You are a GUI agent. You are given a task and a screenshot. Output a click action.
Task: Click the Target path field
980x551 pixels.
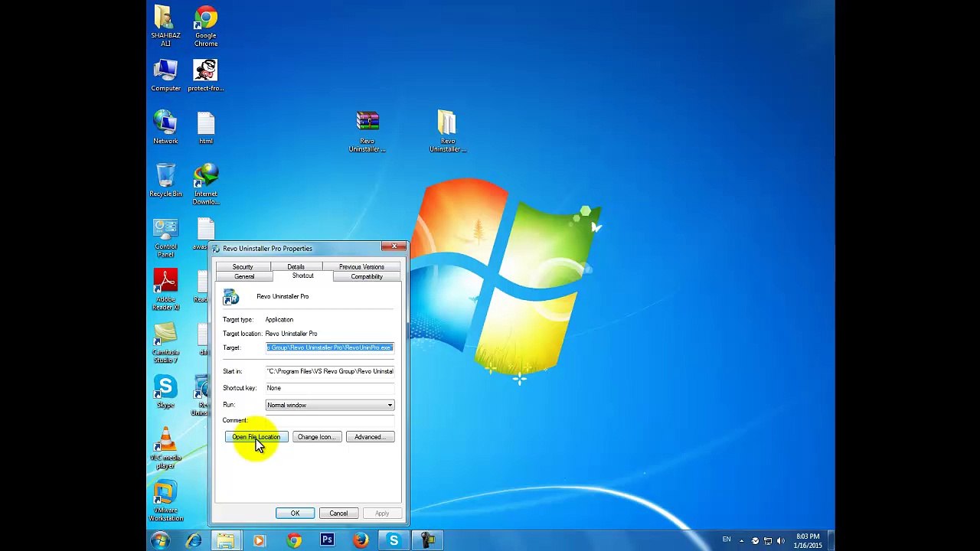click(x=330, y=347)
